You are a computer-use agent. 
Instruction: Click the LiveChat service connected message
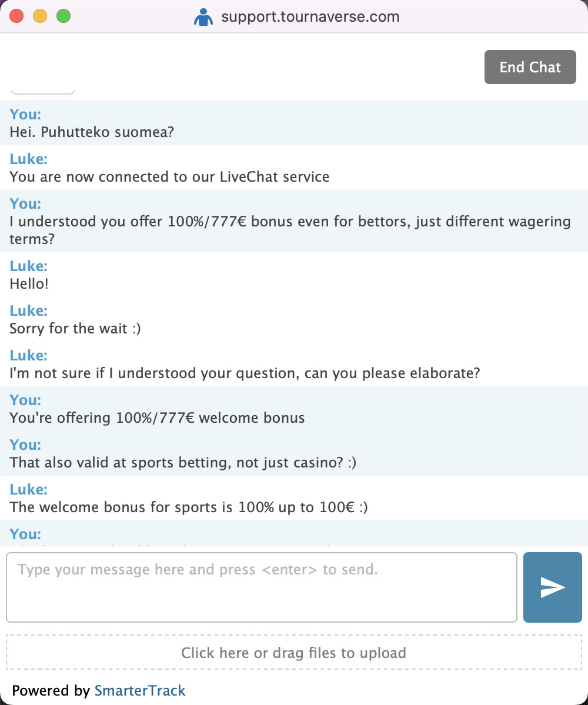tap(169, 176)
